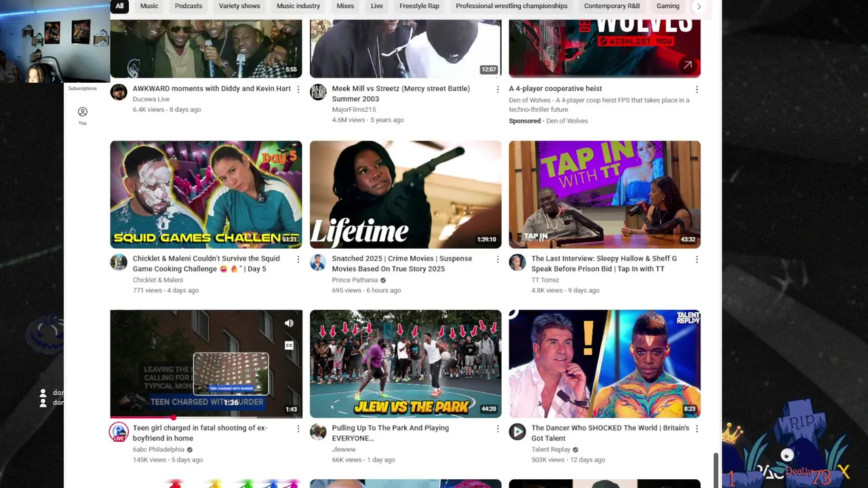868x488 pixels.
Task: Open options menu for Chicklet & Maleni video
Action: pyautogui.click(x=298, y=260)
